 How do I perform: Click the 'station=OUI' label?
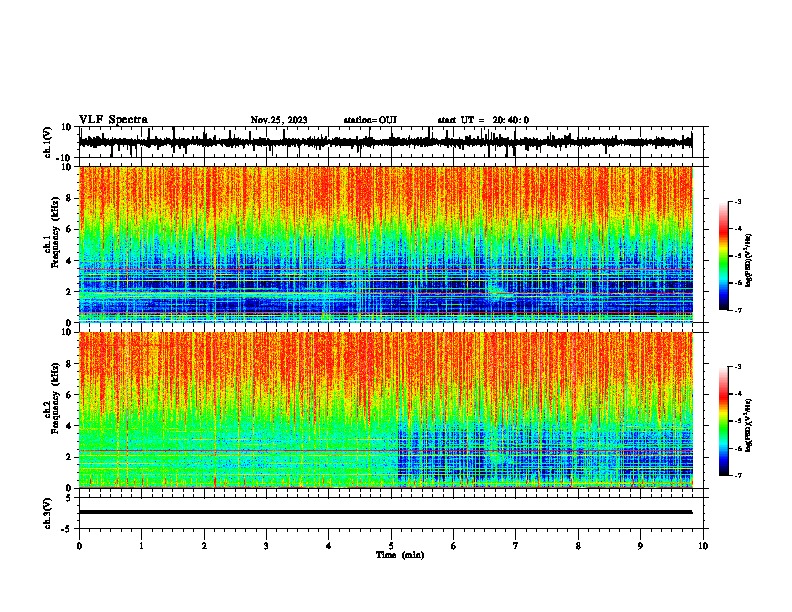[x=370, y=120]
